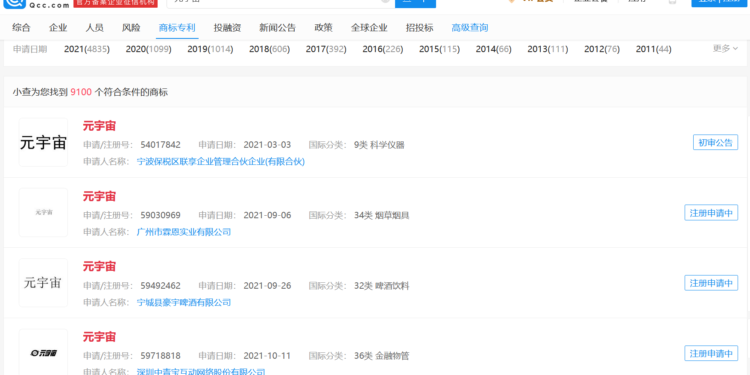Click the 初审公告 status button
The height and width of the screenshot is (375, 750).
click(716, 142)
